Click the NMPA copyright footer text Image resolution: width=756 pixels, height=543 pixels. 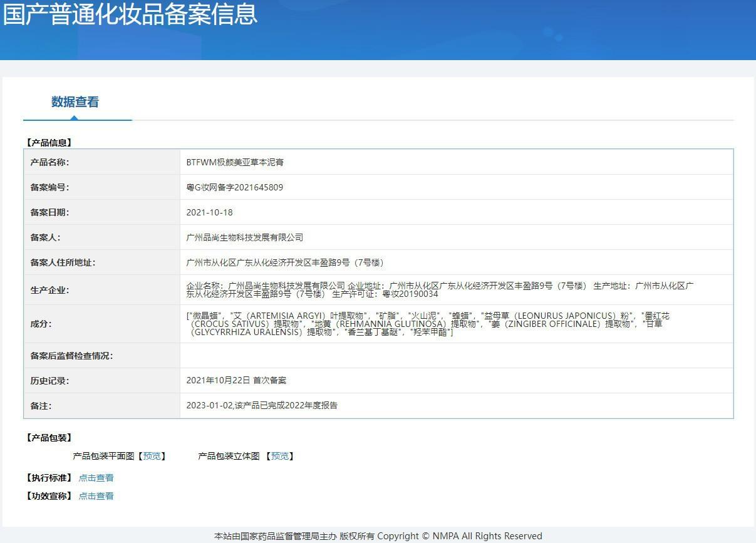[x=378, y=536]
